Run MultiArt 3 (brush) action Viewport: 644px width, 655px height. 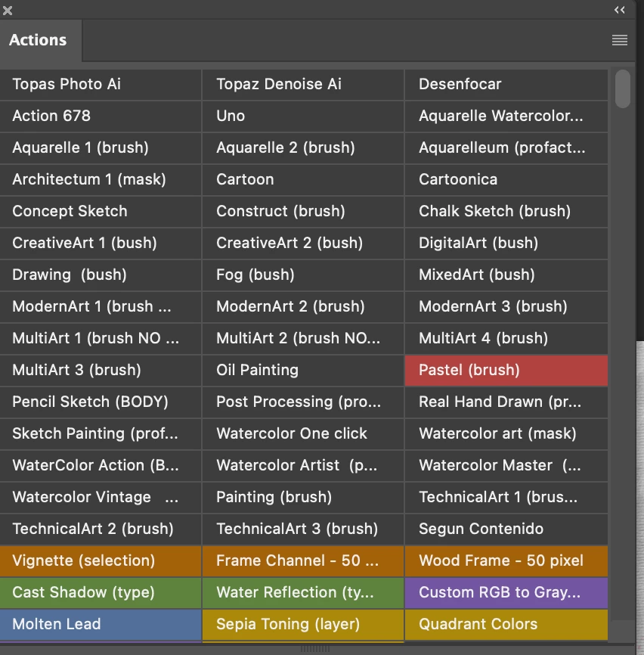point(101,370)
